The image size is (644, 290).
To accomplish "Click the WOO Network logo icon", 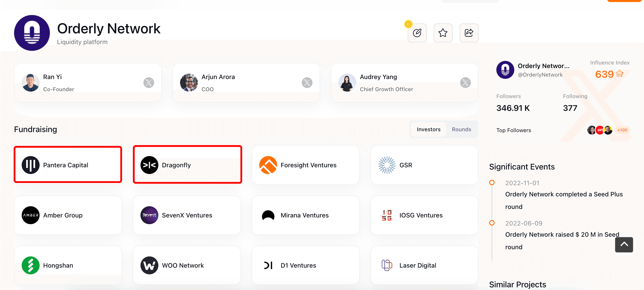I will tap(149, 265).
